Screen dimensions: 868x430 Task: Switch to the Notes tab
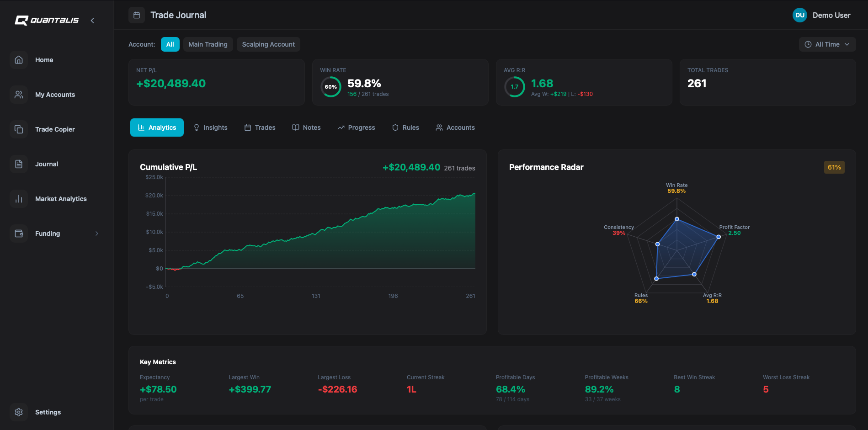[306, 127]
